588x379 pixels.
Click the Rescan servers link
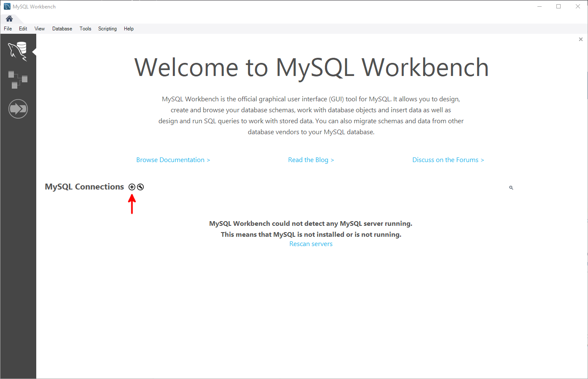[x=311, y=244]
